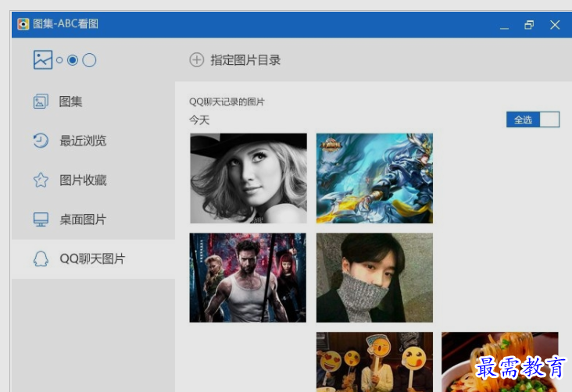Click the ABC看图 app logo in title bar

(23, 24)
